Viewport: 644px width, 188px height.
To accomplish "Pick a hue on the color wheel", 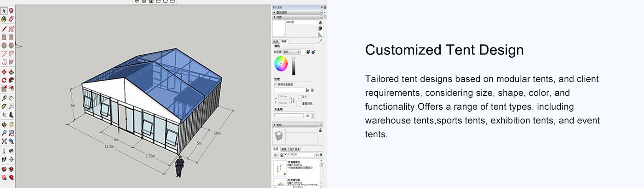I will coord(281,64).
